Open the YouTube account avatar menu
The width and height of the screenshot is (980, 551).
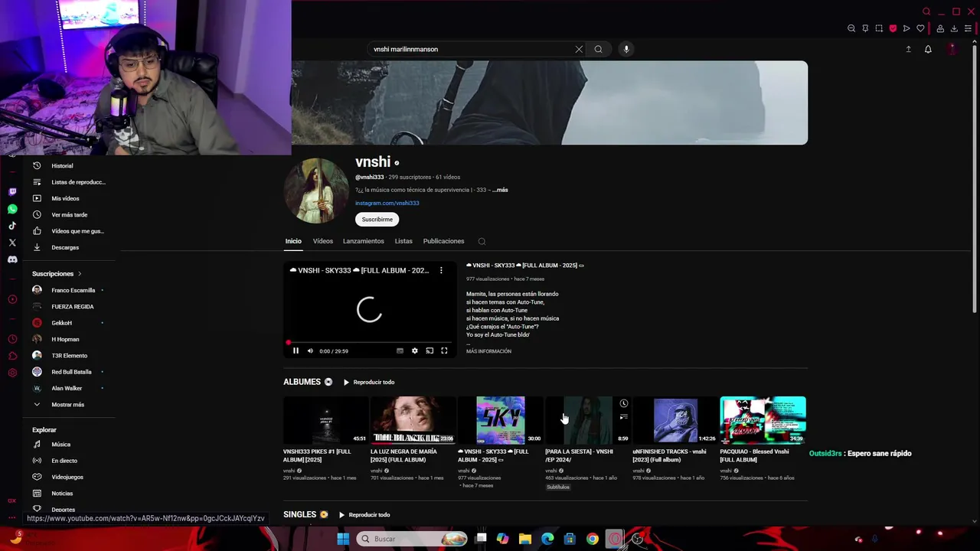[x=952, y=49]
